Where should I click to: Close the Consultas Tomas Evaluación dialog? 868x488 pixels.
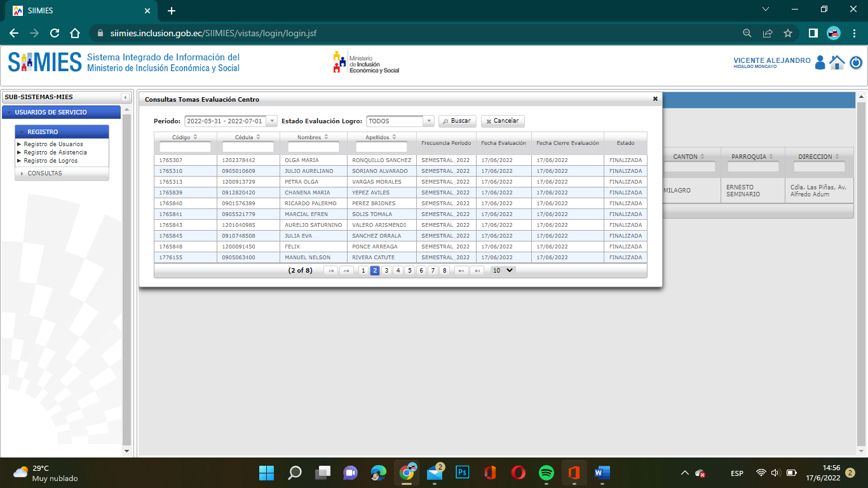pos(655,98)
